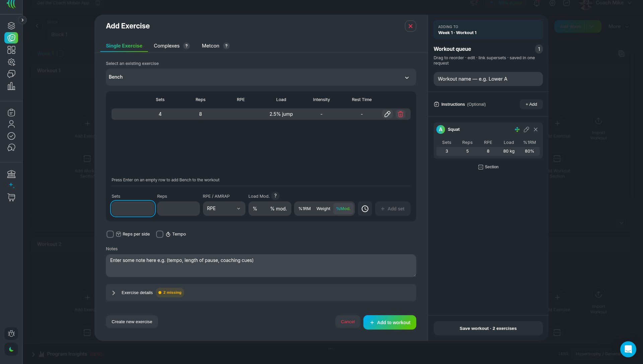Open the chat support bubble
Image resolution: width=643 pixels, height=364 pixels.
coord(628,349)
